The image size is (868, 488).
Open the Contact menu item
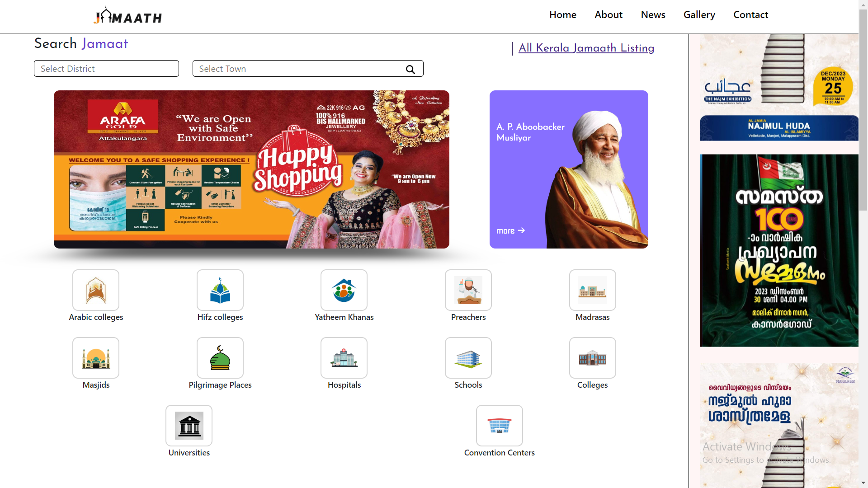point(751,15)
